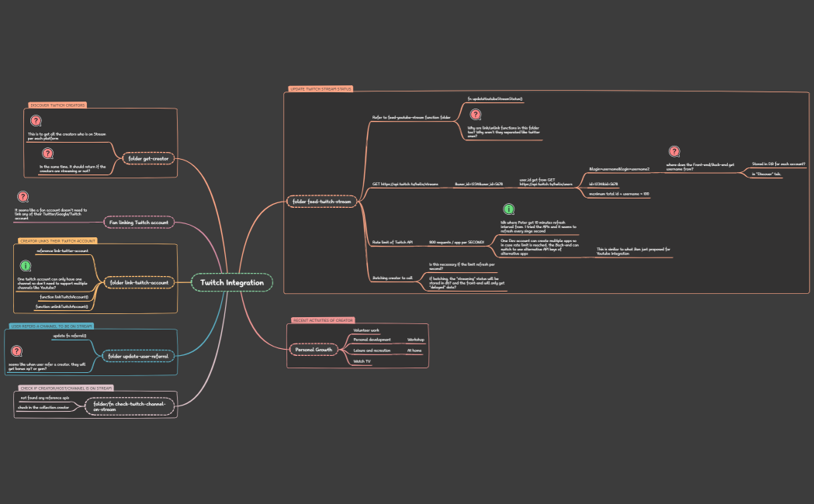Click question icon above 'In the same time' note
Screen dimensions: 814x504
coord(47,153)
